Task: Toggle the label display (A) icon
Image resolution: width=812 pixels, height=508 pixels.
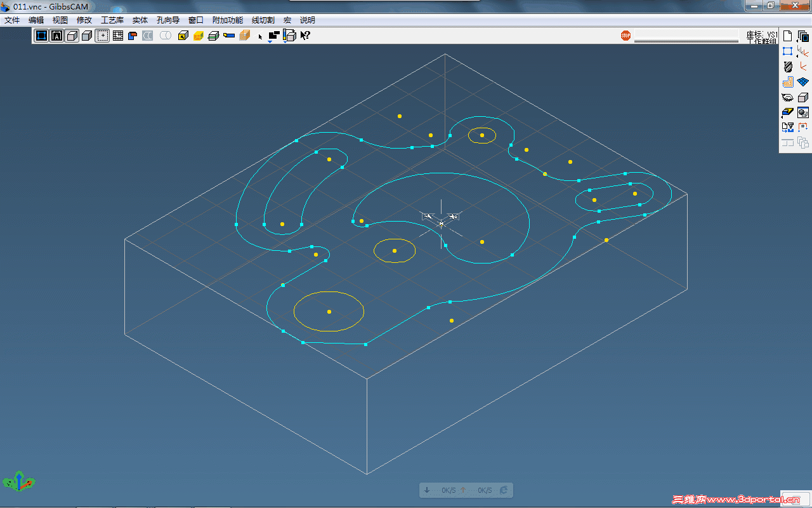Action: coord(56,36)
